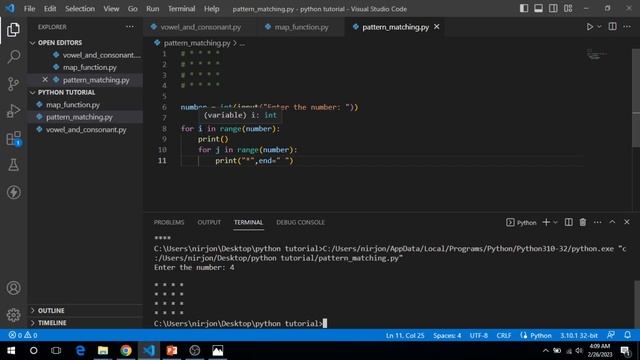Open the Run and Debug view

tap(13, 111)
